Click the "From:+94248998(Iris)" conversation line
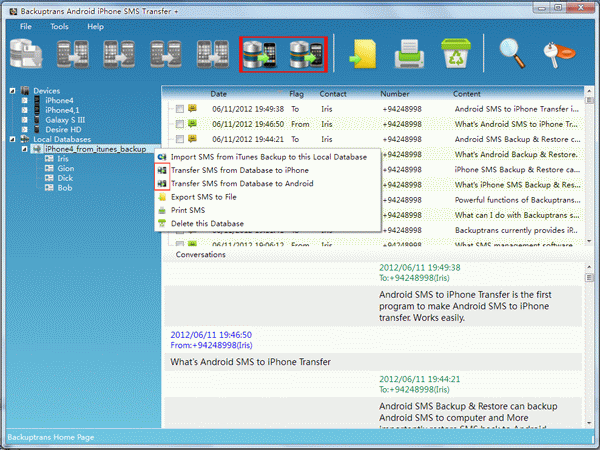600x450 pixels. [x=211, y=345]
